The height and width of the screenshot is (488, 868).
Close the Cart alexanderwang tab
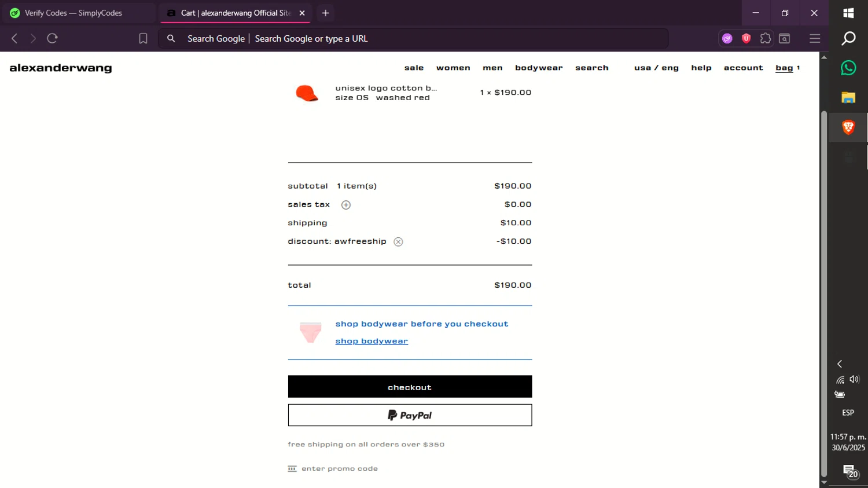coord(302,13)
